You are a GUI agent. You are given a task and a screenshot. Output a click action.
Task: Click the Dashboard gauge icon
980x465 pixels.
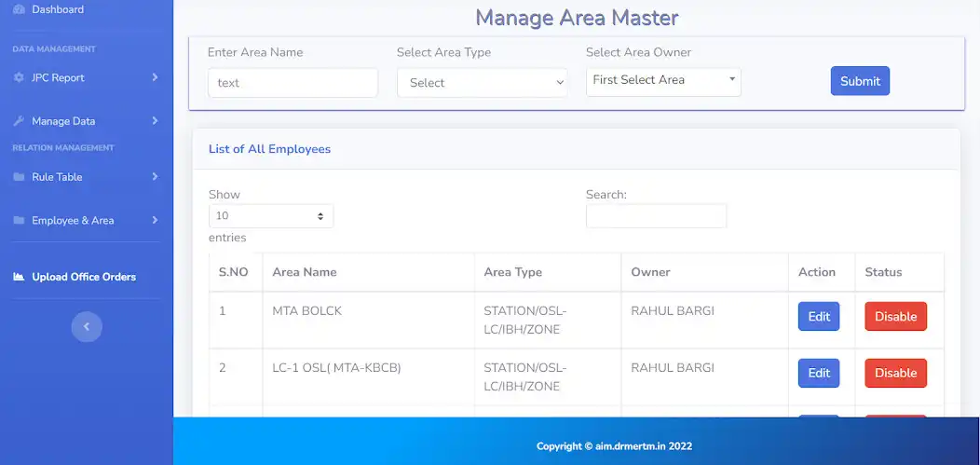click(x=19, y=9)
